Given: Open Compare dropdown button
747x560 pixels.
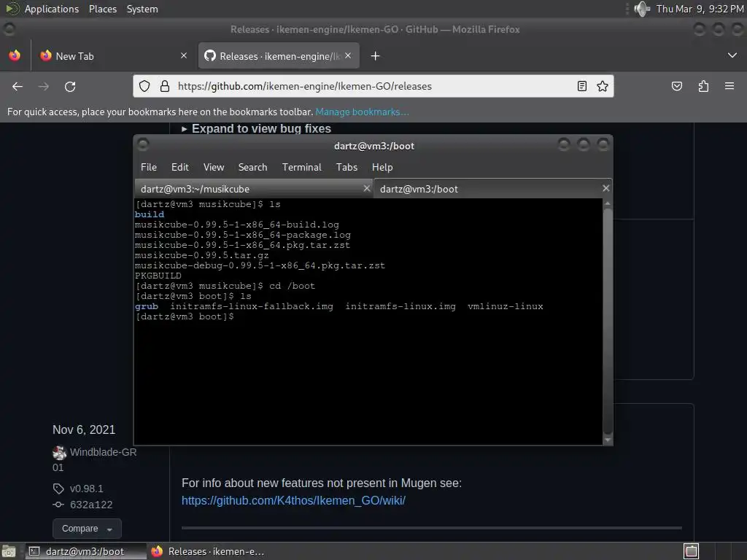Looking at the screenshot, I should (87, 529).
